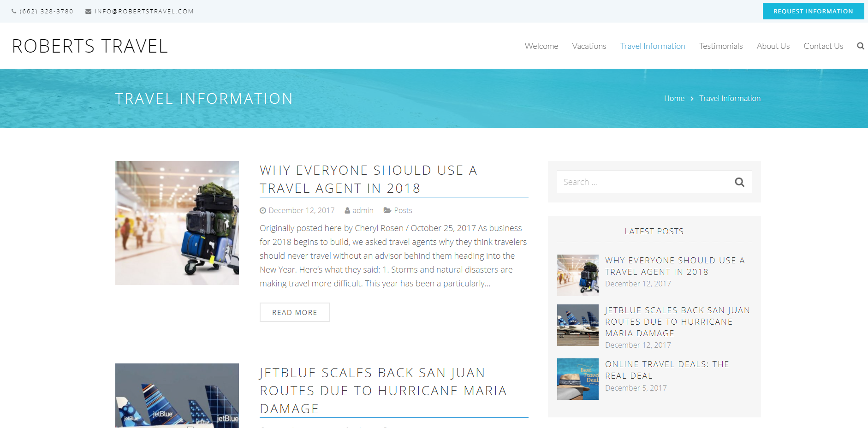Open the header search magnifier icon

click(x=860, y=46)
